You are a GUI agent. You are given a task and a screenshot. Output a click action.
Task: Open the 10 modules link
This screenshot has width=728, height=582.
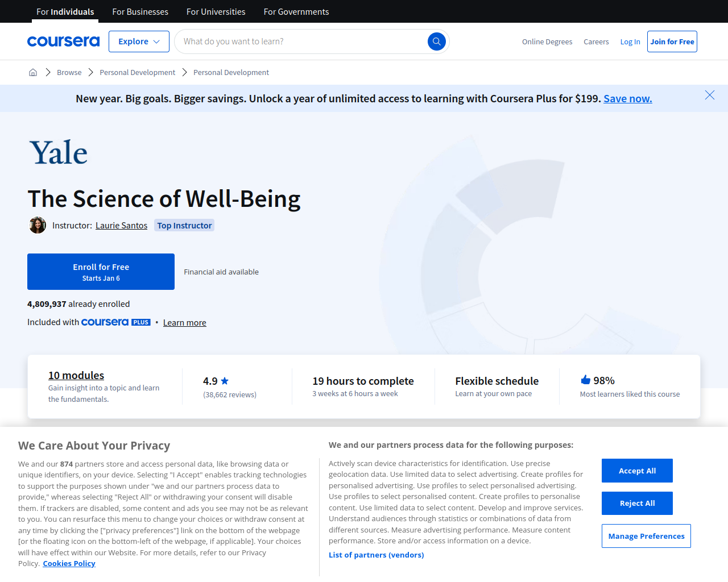click(x=76, y=375)
